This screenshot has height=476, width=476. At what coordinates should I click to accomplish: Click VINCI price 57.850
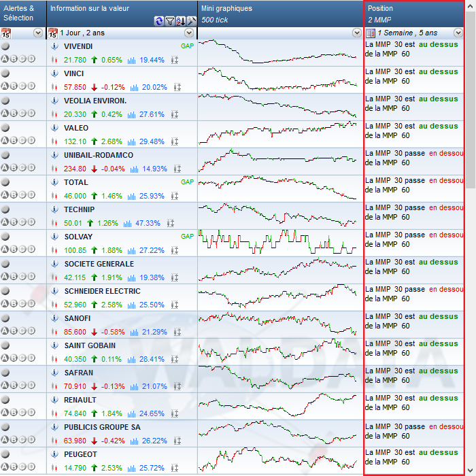[x=75, y=87]
